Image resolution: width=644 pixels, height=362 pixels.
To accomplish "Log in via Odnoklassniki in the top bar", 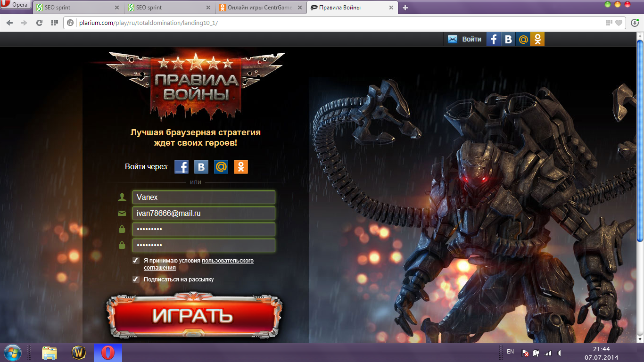I will (537, 39).
